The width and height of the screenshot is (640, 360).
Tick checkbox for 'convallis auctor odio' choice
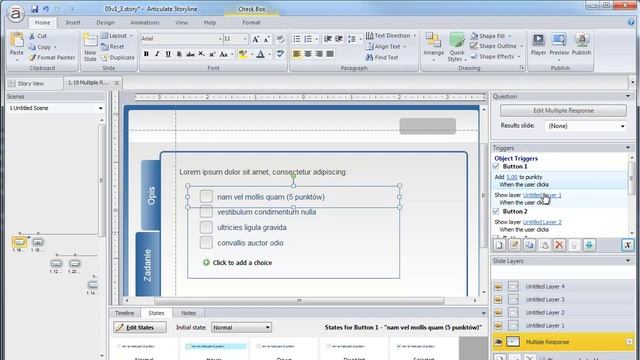206,242
